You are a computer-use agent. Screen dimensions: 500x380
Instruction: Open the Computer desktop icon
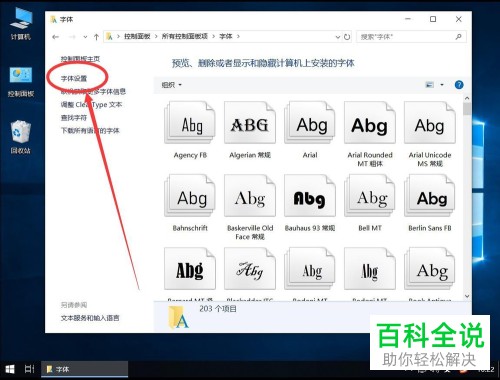point(21,24)
